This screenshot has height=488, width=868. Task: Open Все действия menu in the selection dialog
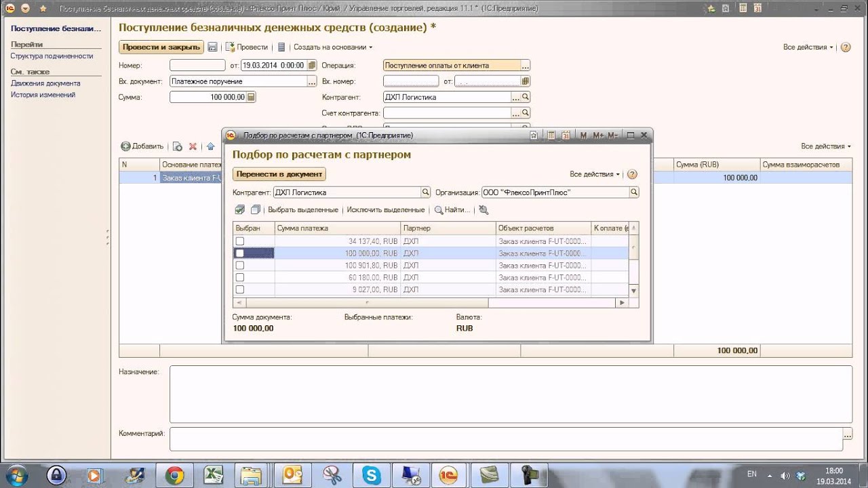pos(595,174)
